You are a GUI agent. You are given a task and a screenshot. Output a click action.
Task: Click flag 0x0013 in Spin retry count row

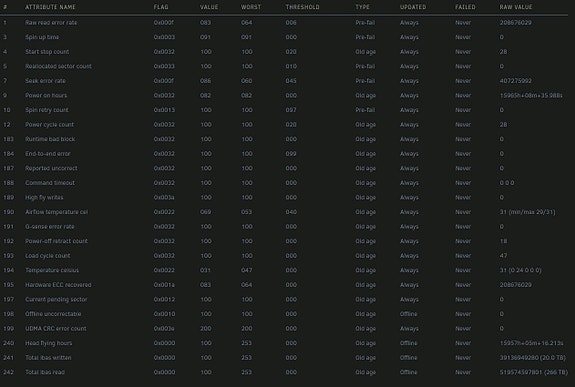click(x=164, y=110)
